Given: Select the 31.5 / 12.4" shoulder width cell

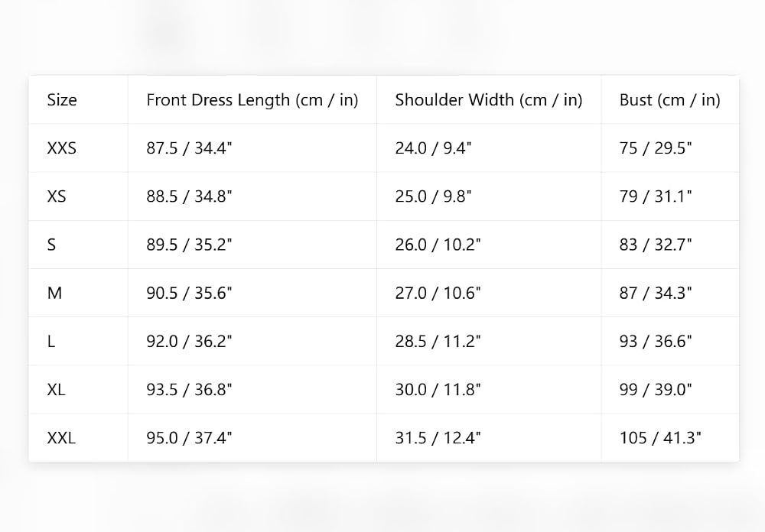Looking at the screenshot, I should [x=438, y=437].
